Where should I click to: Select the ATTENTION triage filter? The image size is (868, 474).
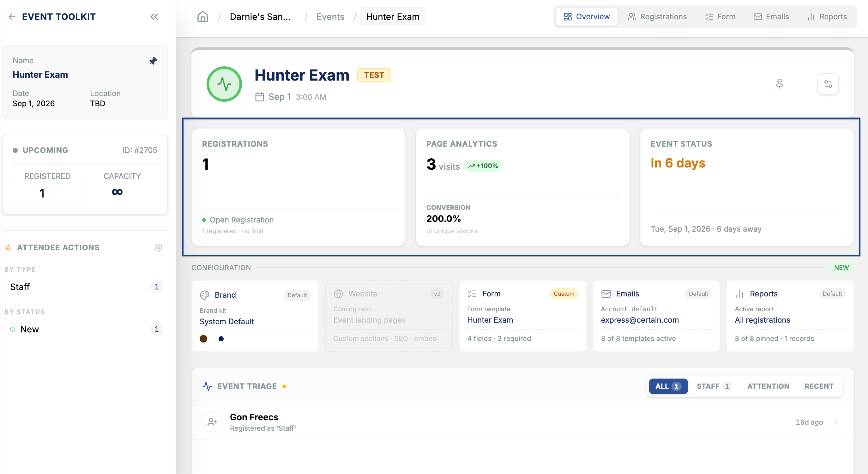click(768, 386)
